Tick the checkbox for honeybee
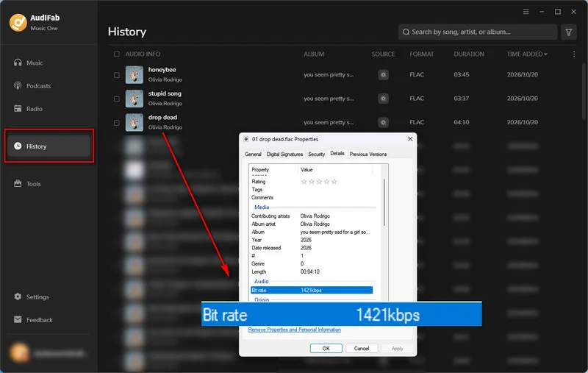Image resolution: width=588 pixels, height=373 pixels. pyautogui.click(x=117, y=75)
